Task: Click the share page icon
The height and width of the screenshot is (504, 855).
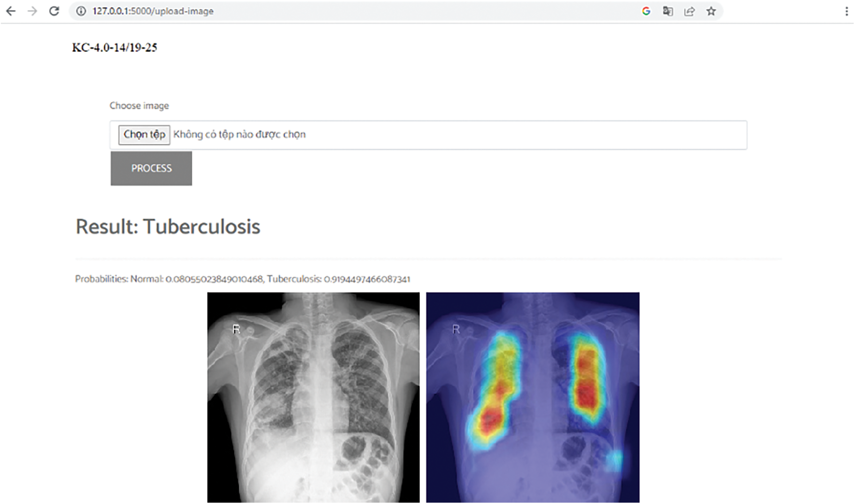Action: click(x=689, y=11)
